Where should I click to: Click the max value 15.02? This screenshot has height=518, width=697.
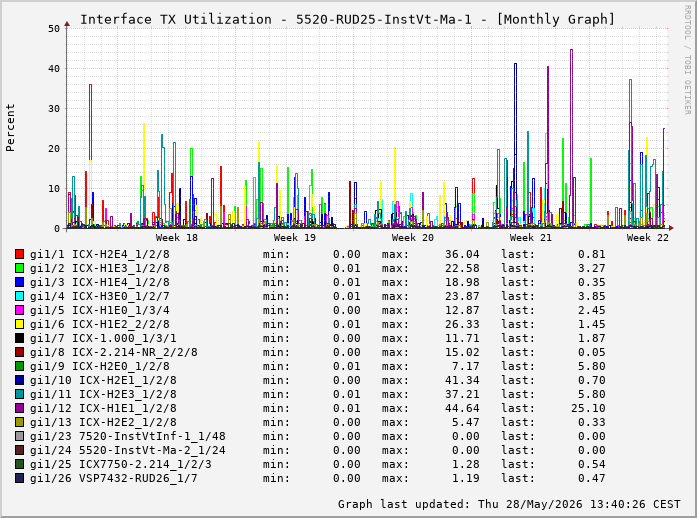pyautogui.click(x=462, y=352)
